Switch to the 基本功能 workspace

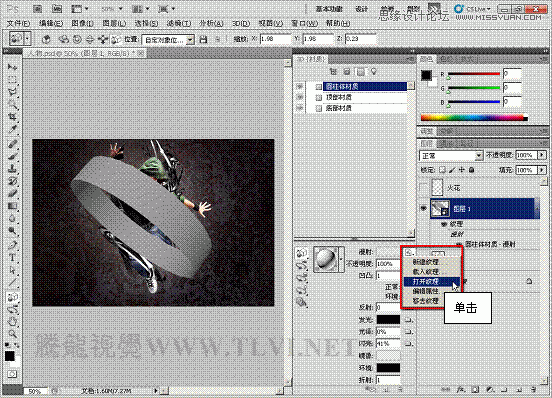[x=329, y=9]
